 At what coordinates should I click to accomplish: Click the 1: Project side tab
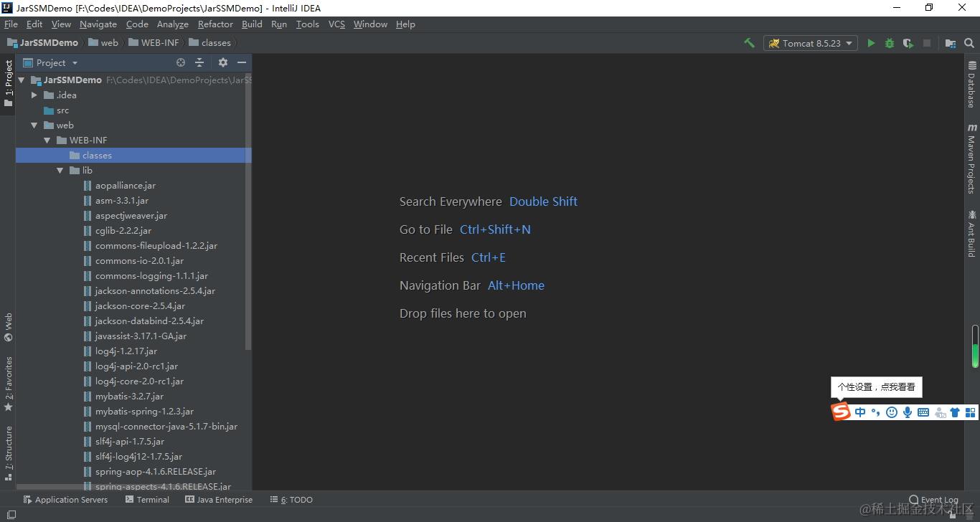9,83
